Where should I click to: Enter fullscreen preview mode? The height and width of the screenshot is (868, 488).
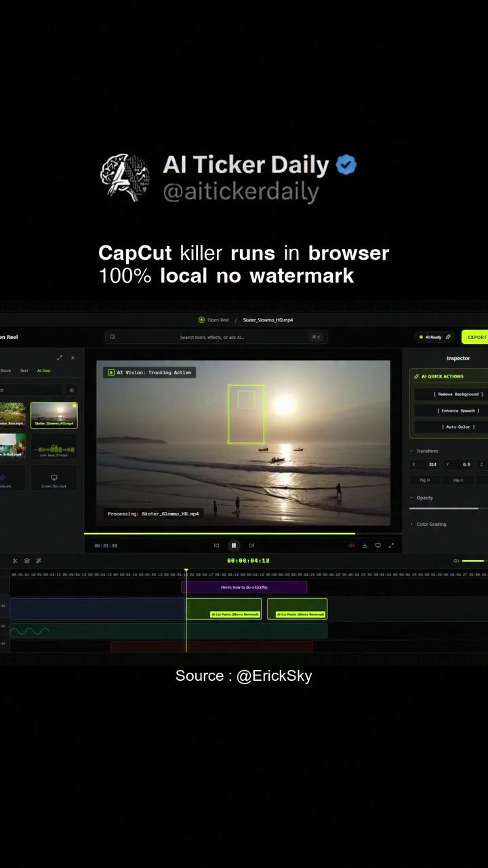click(391, 545)
